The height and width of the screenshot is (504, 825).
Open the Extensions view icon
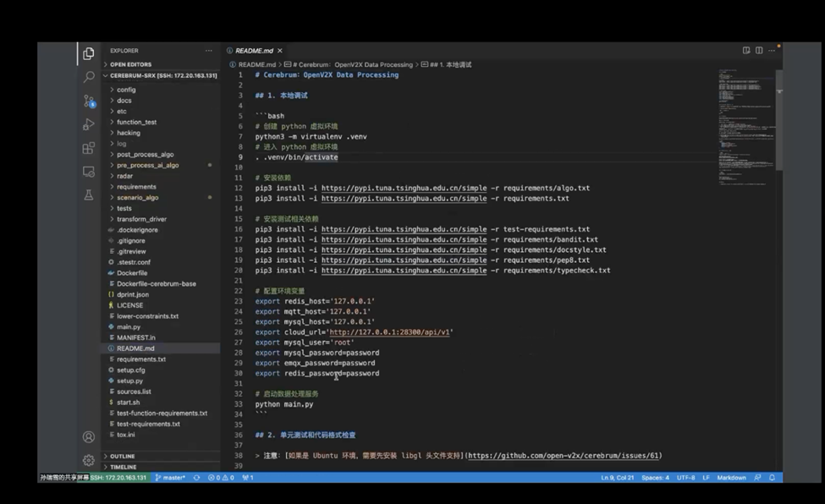pos(88,148)
